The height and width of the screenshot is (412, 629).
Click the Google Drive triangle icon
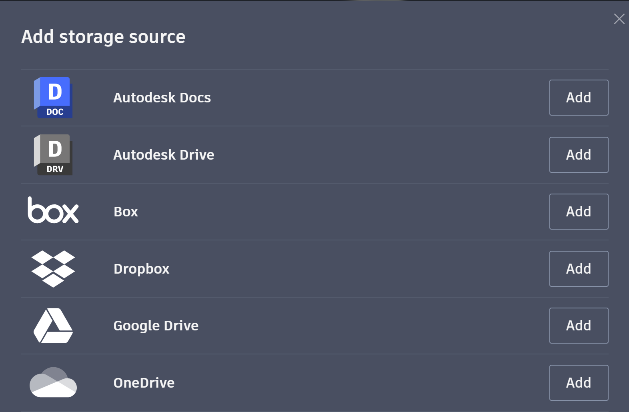53,326
